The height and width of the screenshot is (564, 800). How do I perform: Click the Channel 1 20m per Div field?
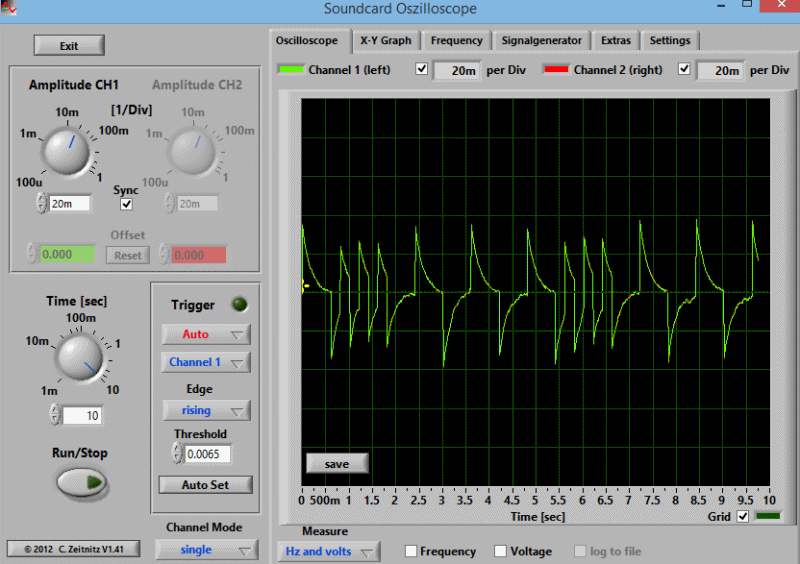tap(457, 70)
